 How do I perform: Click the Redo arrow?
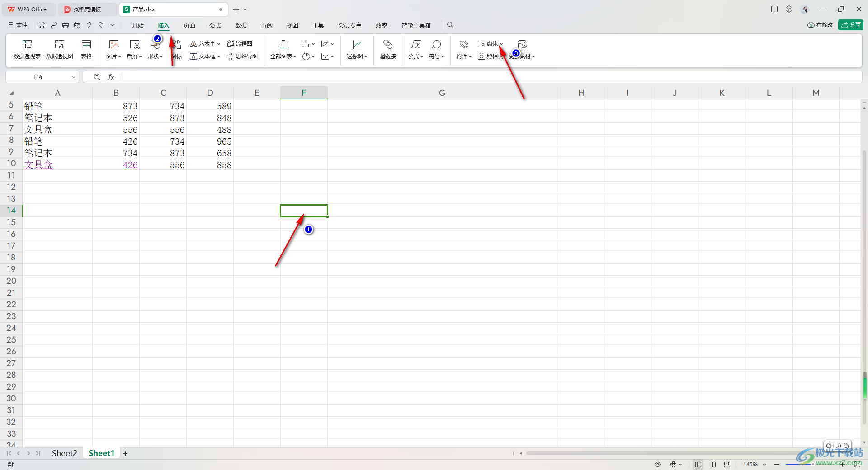[101, 25]
